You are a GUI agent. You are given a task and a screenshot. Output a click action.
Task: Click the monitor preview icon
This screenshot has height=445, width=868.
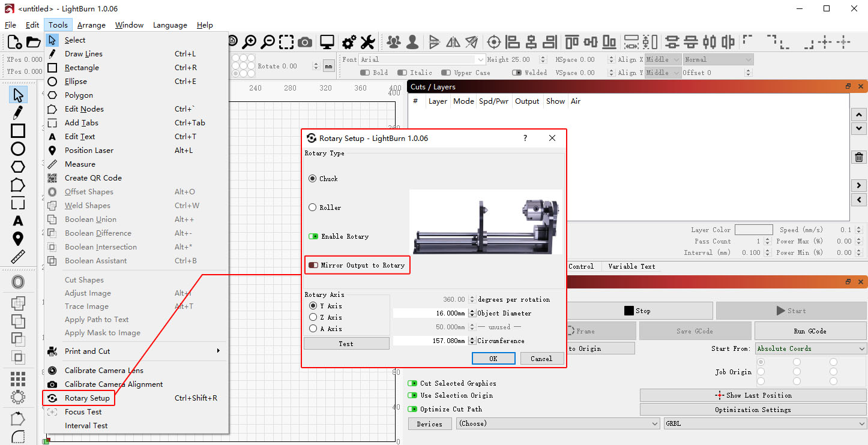(327, 42)
